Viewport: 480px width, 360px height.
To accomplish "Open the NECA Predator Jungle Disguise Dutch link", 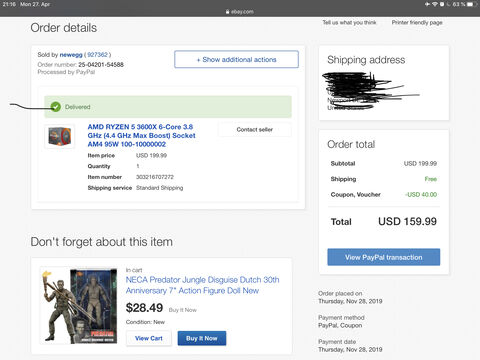I will pyautogui.click(x=202, y=285).
